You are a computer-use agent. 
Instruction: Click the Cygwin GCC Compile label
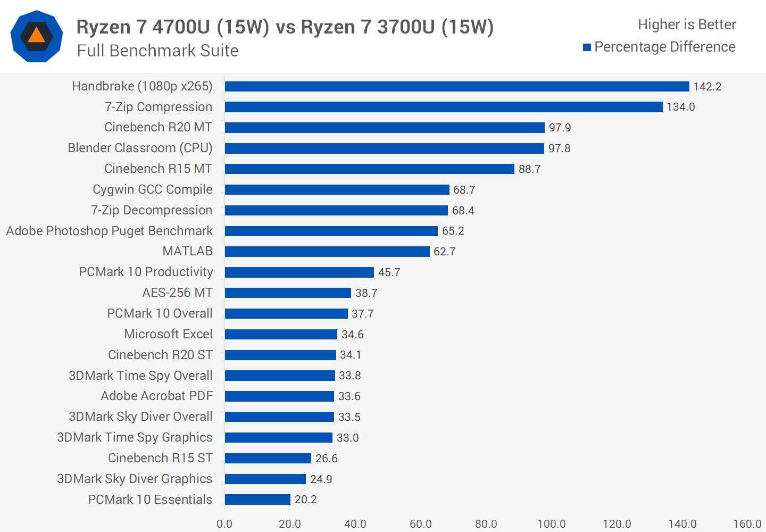pos(153,189)
